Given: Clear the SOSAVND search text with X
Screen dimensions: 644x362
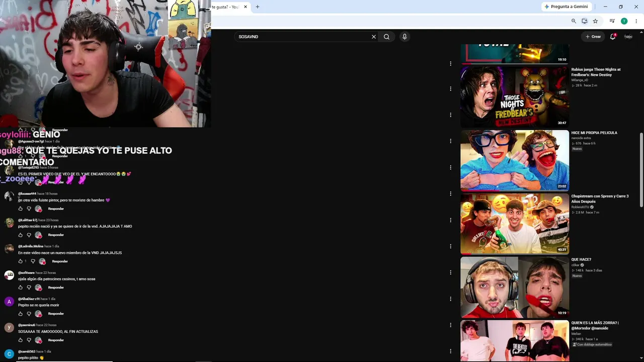Looking at the screenshot, I should (374, 37).
